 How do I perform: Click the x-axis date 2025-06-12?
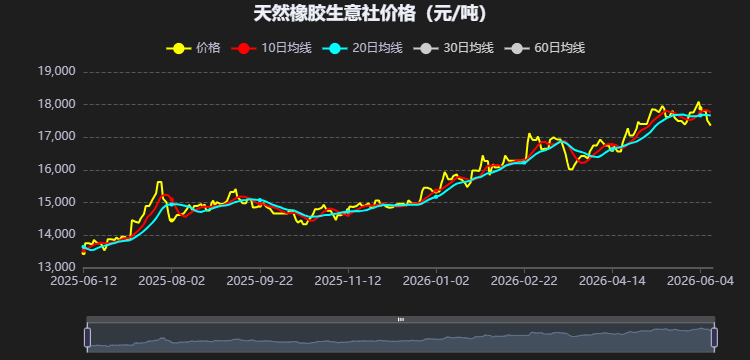[84, 280]
